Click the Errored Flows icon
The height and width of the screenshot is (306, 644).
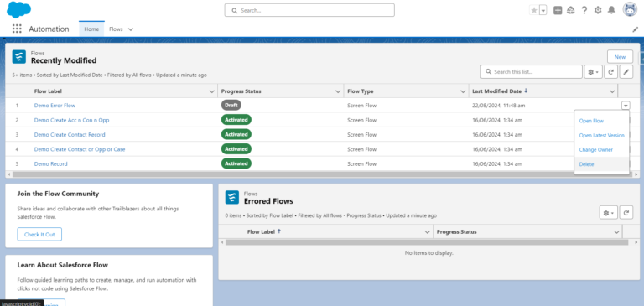click(x=232, y=197)
